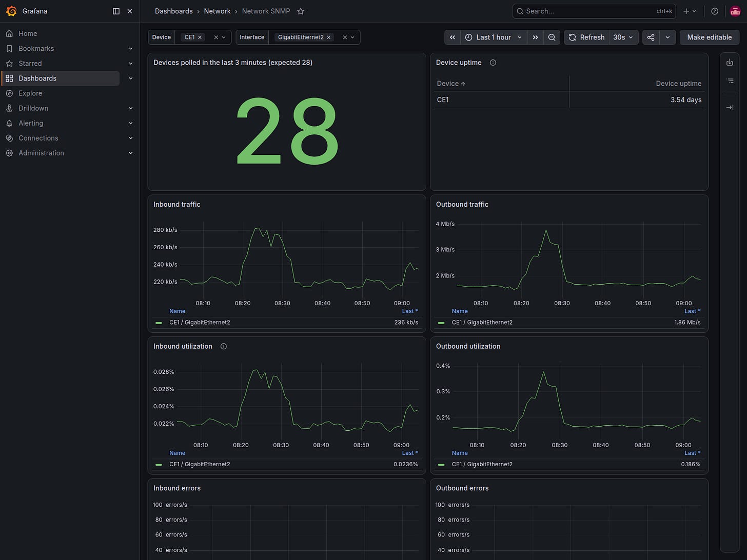Click the plus new item menu
Image resolution: width=747 pixels, height=560 pixels.
690,11
